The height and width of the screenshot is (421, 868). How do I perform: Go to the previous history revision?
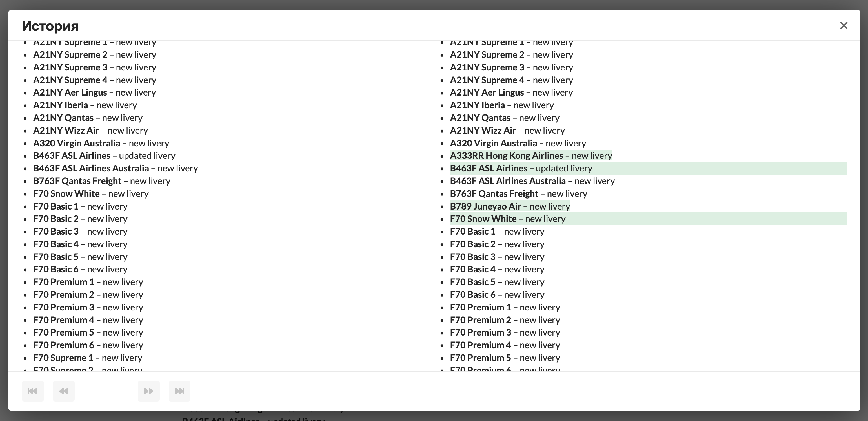[64, 391]
